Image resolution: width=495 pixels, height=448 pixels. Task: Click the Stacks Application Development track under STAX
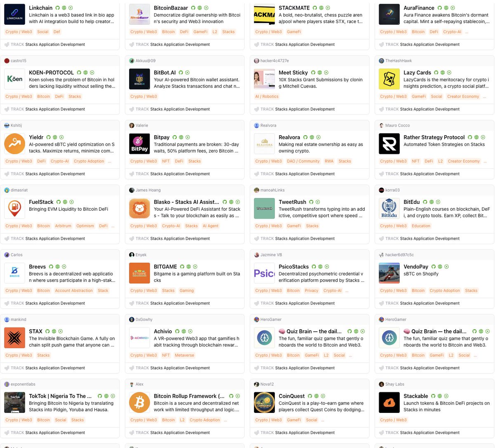pos(55,368)
